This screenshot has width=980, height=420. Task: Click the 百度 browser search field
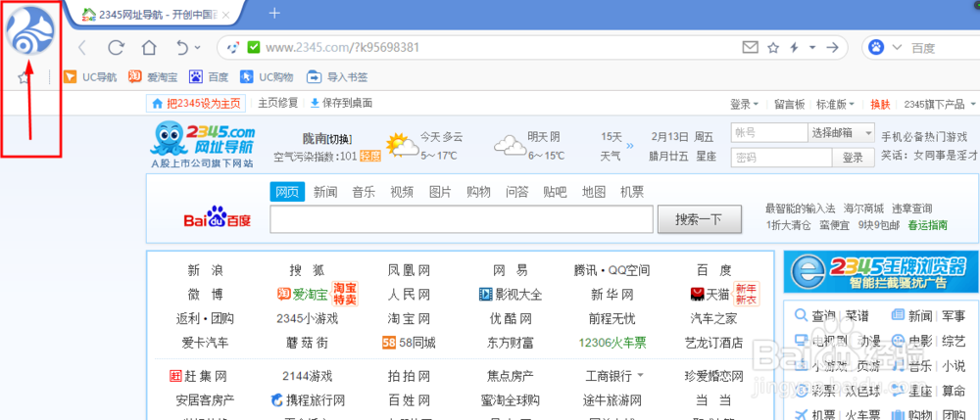click(x=944, y=48)
